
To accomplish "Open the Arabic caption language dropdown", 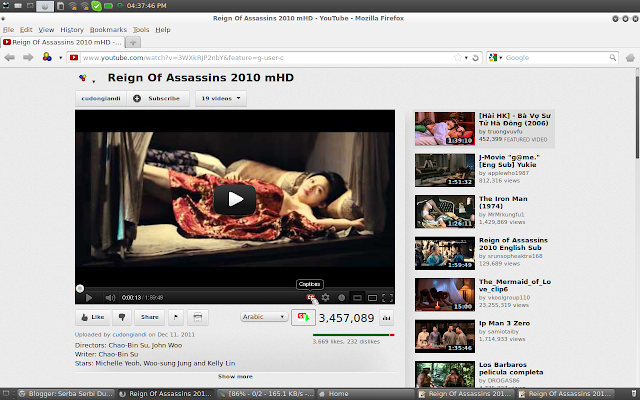I will pyautogui.click(x=264, y=317).
